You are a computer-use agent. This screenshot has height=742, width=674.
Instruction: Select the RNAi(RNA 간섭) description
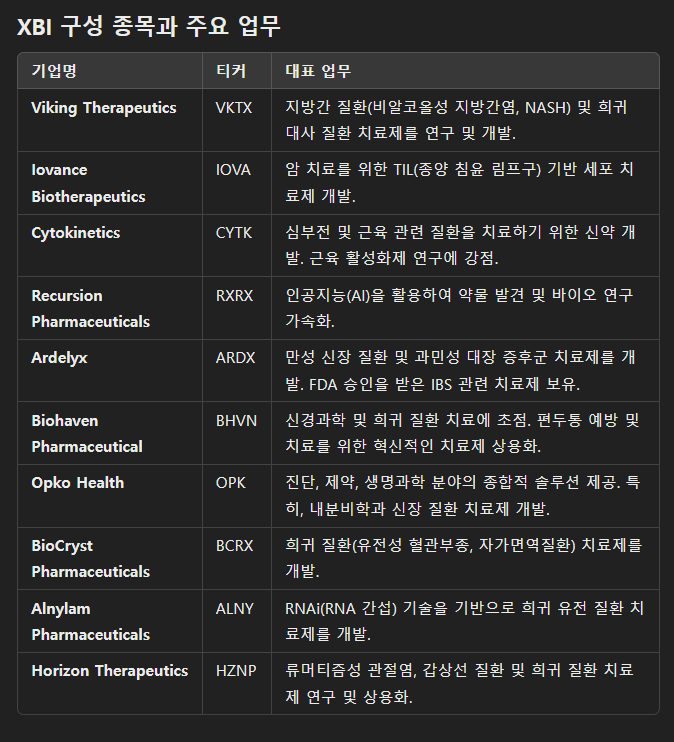464,621
